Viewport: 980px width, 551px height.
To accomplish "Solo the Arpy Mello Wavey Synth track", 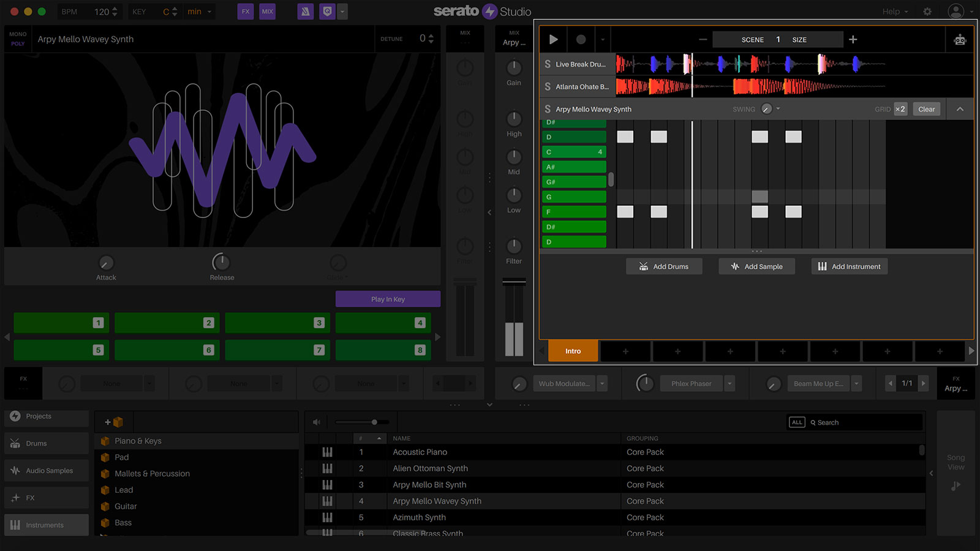I will [x=548, y=109].
